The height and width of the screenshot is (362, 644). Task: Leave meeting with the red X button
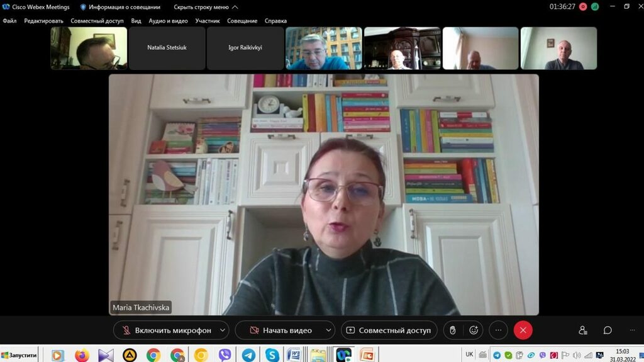523,330
